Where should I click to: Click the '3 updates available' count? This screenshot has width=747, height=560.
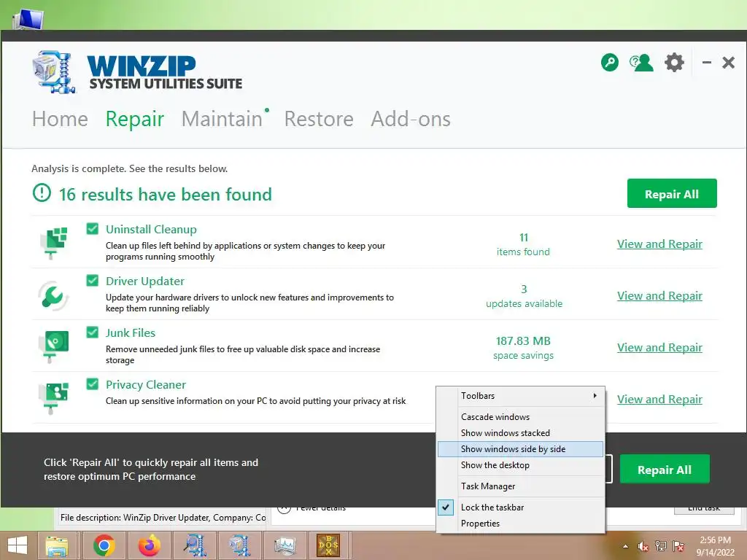(524, 296)
